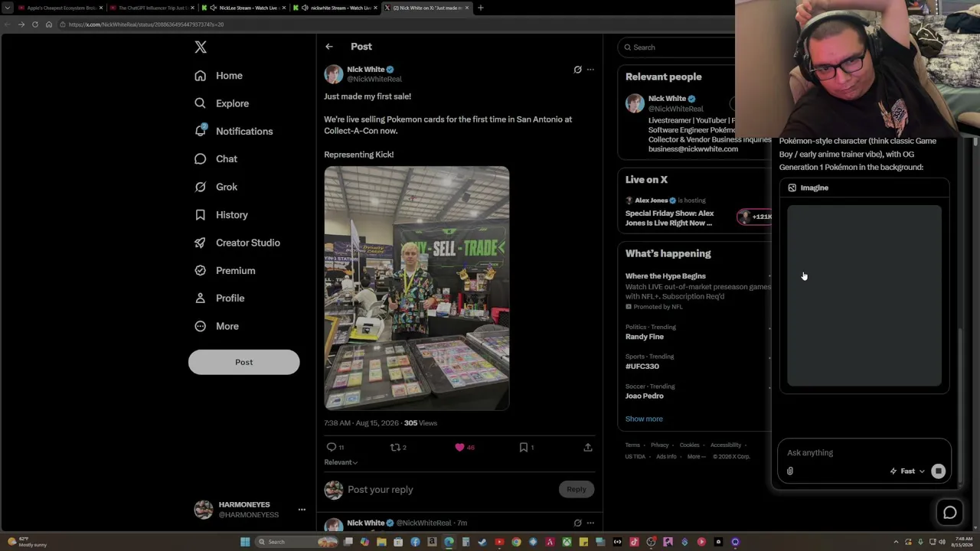Click the Accessibility footer link
The height and width of the screenshot is (551, 980).
[725, 445]
